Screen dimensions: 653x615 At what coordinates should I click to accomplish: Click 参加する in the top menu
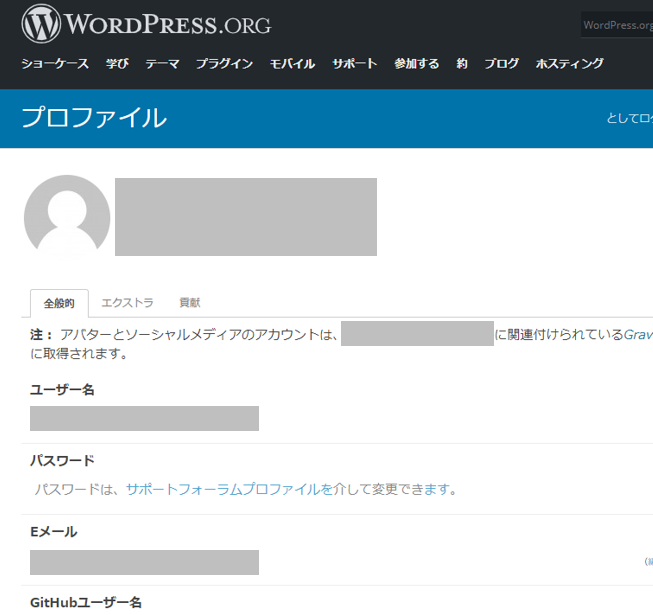417,64
